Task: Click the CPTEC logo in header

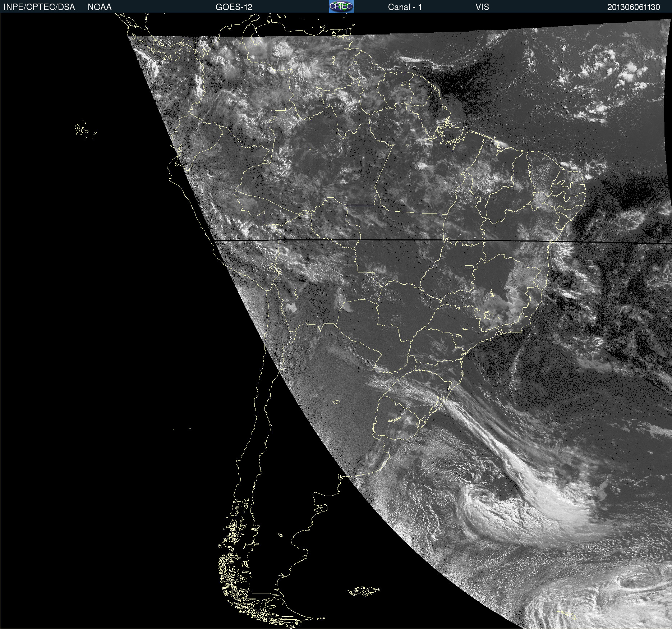Action: 341,6
